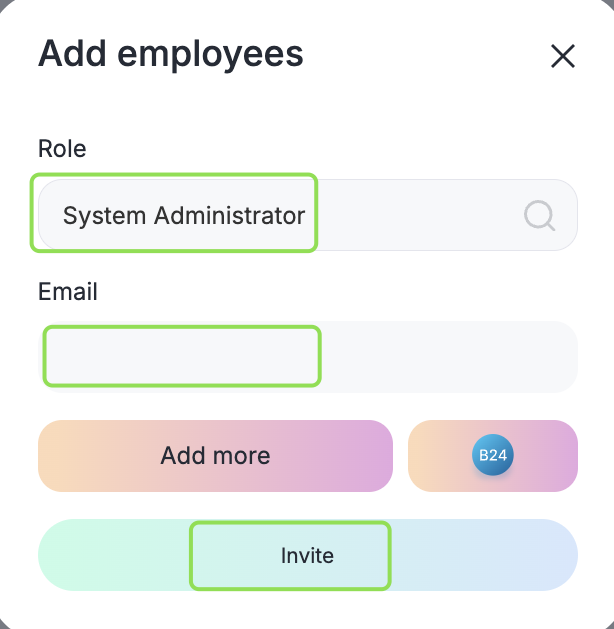614x629 pixels.
Task: Click the search magnifier icon in Role field
Action: pos(539,215)
